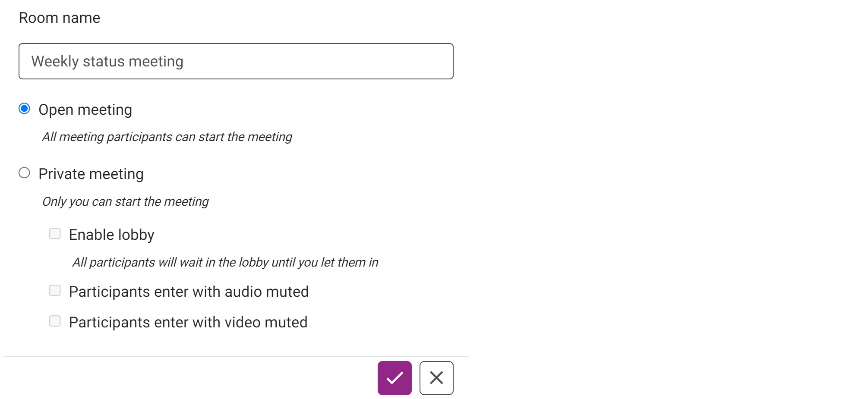Check the audio muted checkbox box
The height and width of the screenshot is (399, 868).
point(55,291)
